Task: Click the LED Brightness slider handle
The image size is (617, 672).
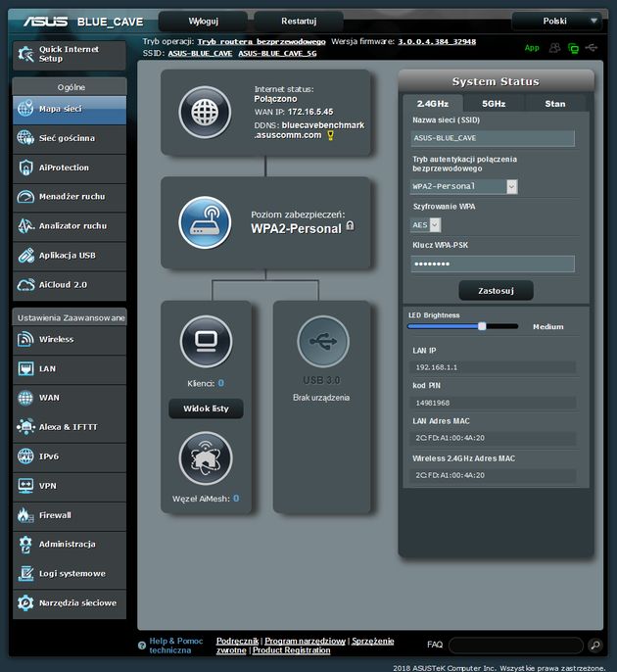Action: (482, 326)
